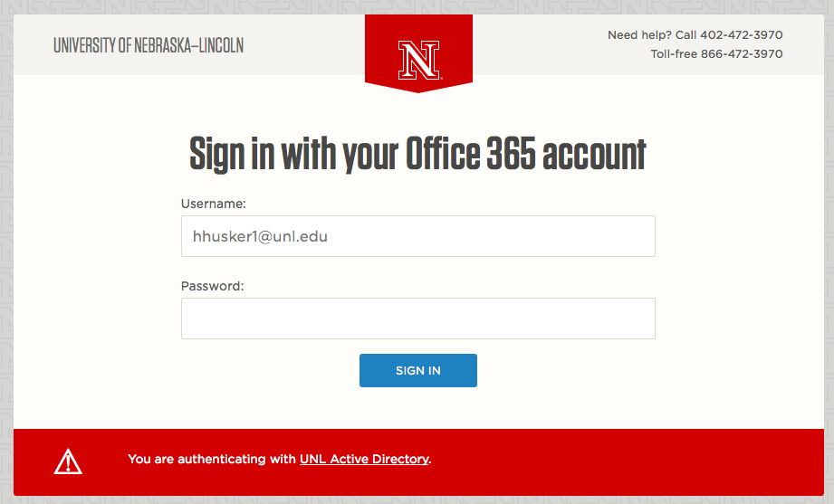
Task: Click the University of Nebraska–Lincoln wordmark
Action: 149,46
